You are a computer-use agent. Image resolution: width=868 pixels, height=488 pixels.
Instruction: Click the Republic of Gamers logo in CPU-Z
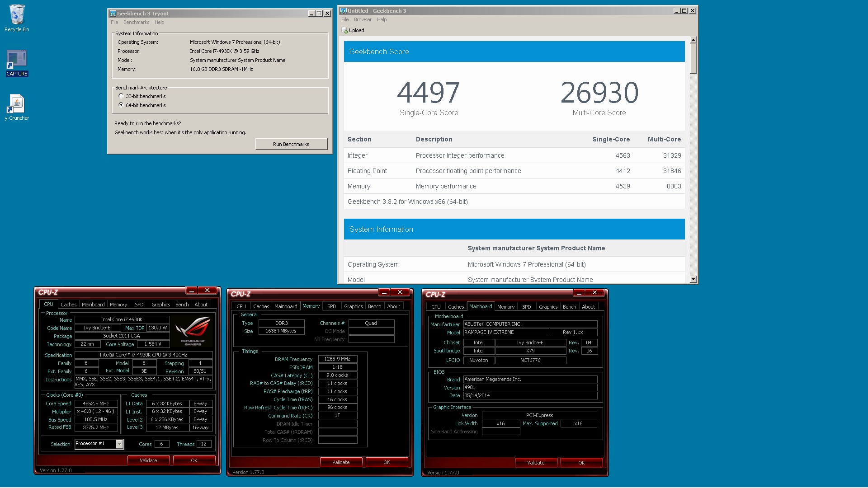pos(193,331)
